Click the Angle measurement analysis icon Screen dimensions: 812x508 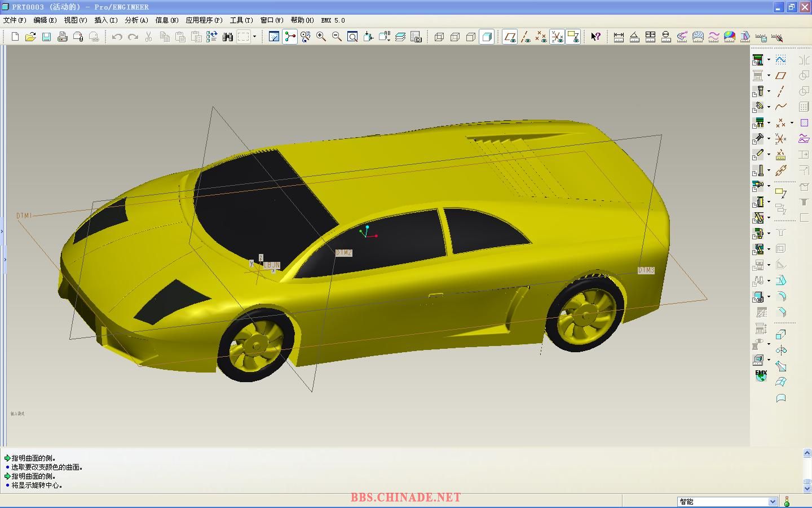(634, 37)
